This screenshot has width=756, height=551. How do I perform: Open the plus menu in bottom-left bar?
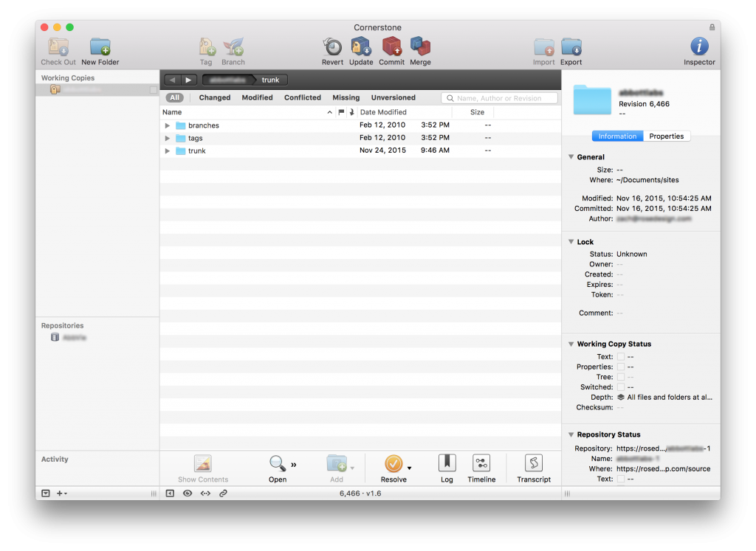[62, 493]
